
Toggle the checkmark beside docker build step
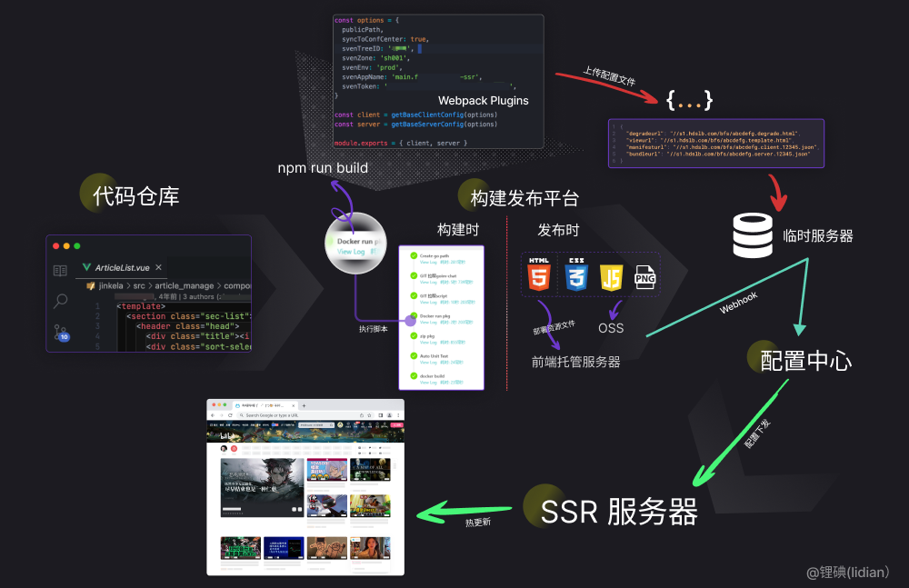[x=414, y=375]
